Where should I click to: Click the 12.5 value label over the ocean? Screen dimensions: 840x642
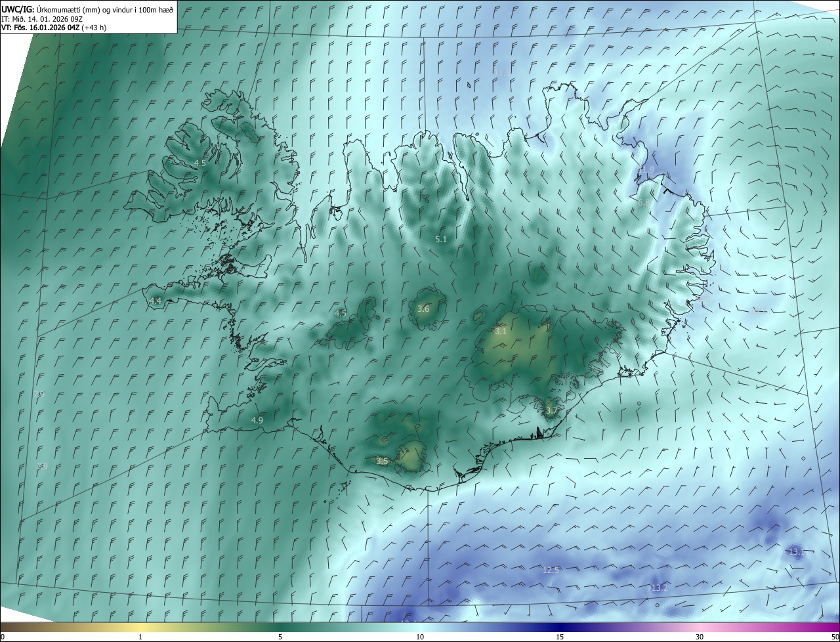[551, 570]
